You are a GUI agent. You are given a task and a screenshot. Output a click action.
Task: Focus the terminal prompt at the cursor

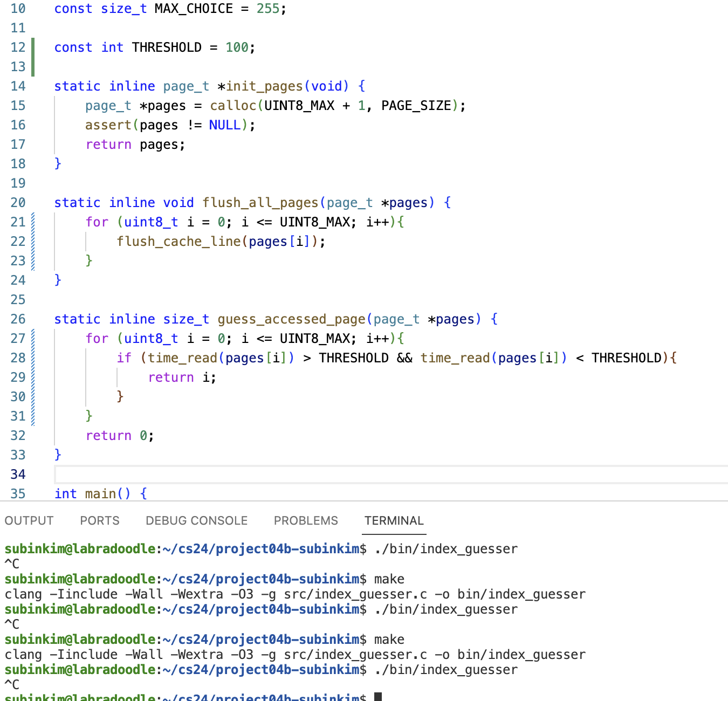tap(377, 697)
